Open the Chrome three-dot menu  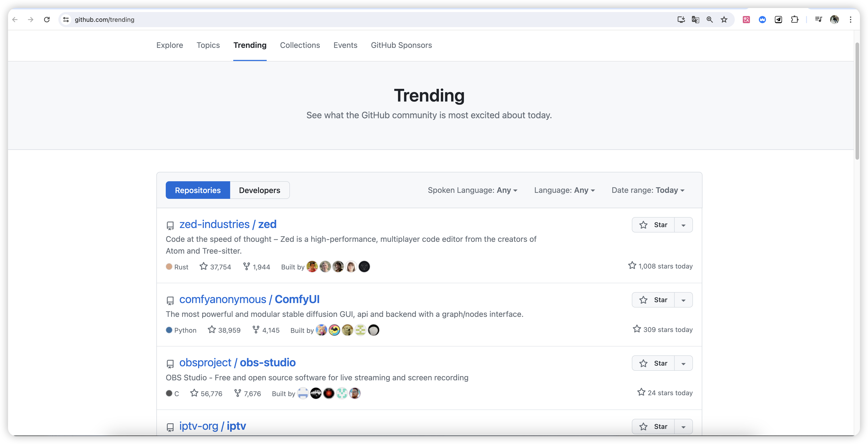point(850,20)
